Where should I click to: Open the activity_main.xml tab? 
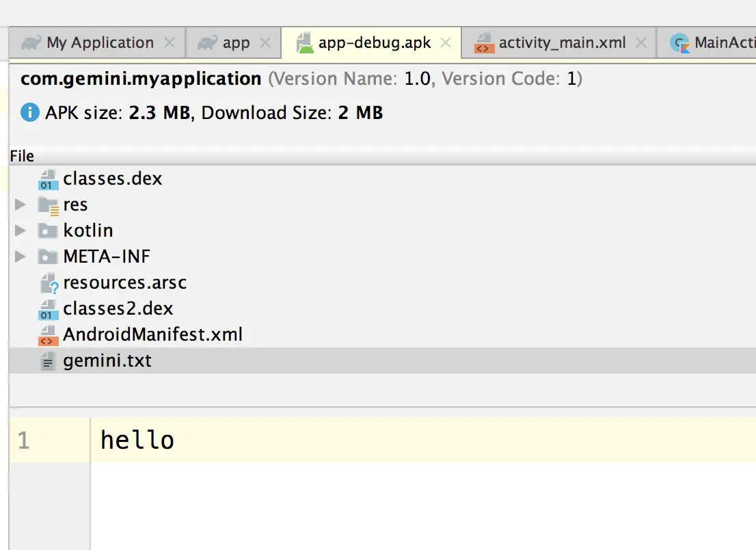pos(559,43)
